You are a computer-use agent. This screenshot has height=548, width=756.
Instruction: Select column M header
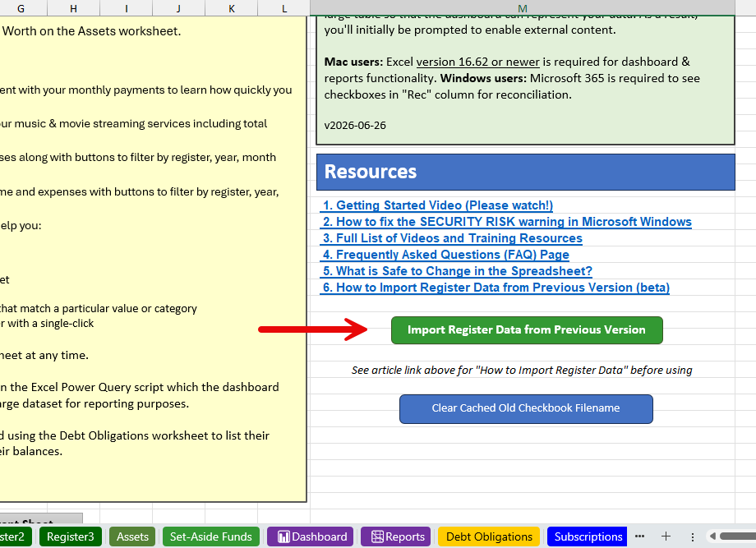[x=523, y=8]
